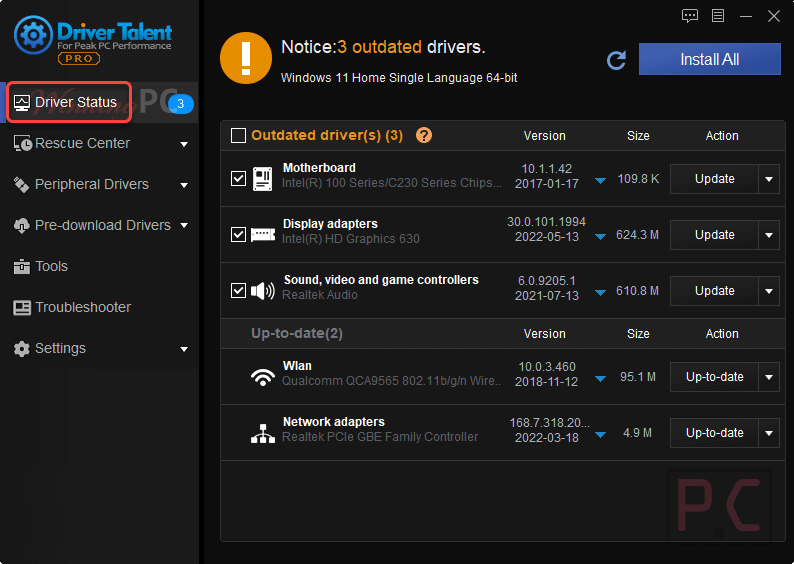Click the Driver Talent gear logo
This screenshot has height=564, width=794.
[x=33, y=35]
